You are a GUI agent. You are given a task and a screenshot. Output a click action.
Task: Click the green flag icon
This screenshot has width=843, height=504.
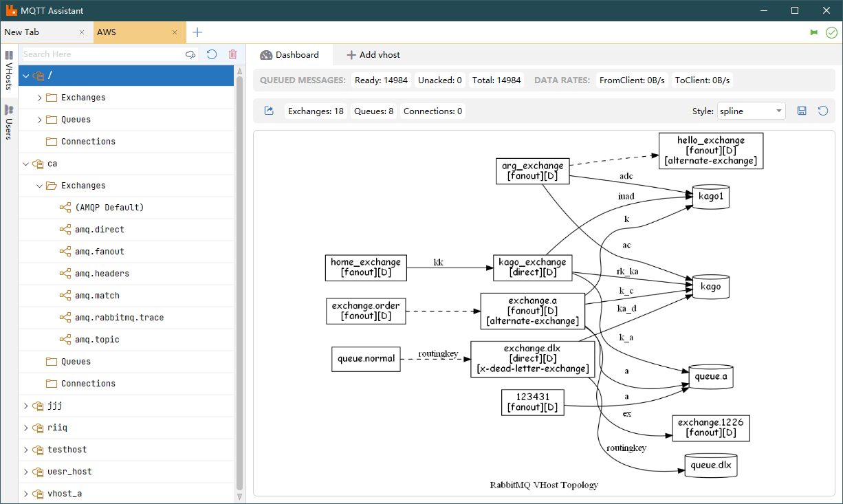click(814, 32)
